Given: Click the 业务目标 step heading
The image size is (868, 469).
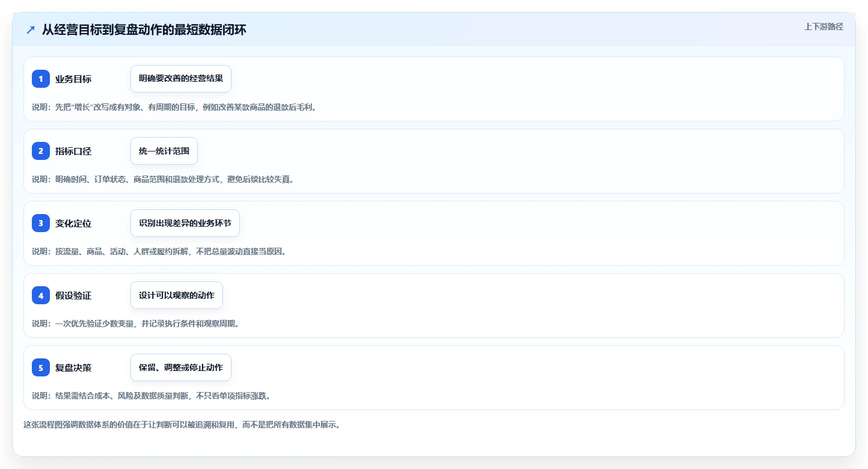Looking at the screenshot, I should (73, 79).
